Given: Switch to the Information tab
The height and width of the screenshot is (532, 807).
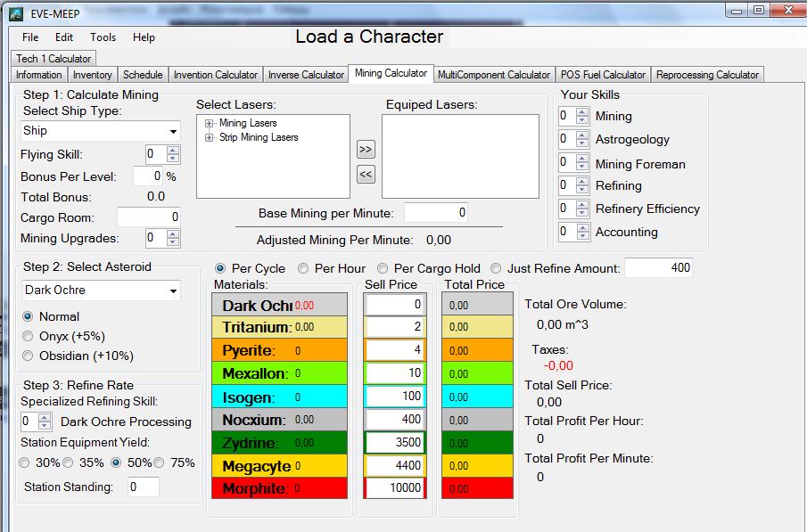Looking at the screenshot, I should click(x=38, y=75).
